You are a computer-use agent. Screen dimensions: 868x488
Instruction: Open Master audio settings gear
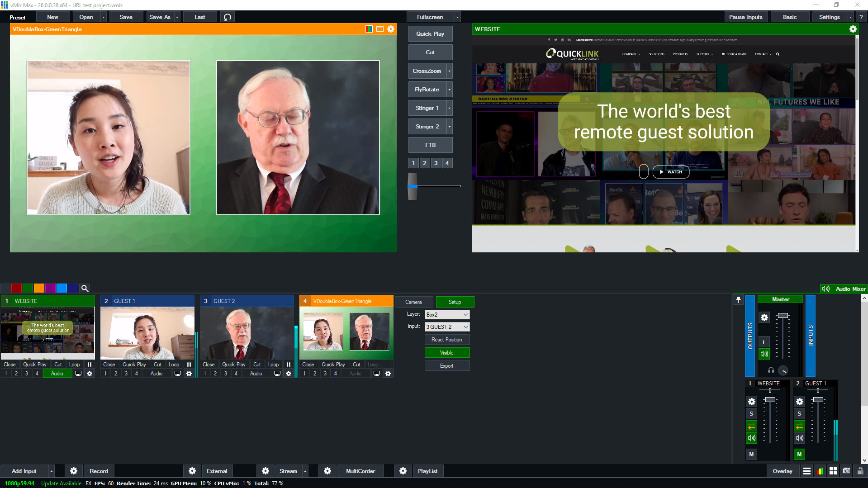(x=764, y=317)
